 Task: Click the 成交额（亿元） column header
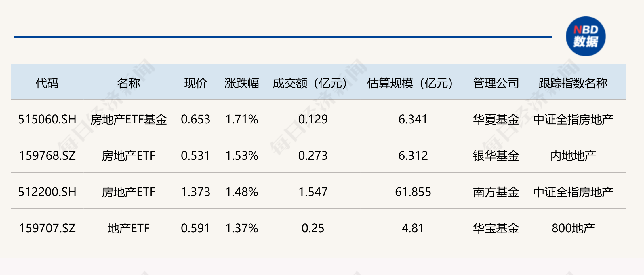(x=310, y=83)
